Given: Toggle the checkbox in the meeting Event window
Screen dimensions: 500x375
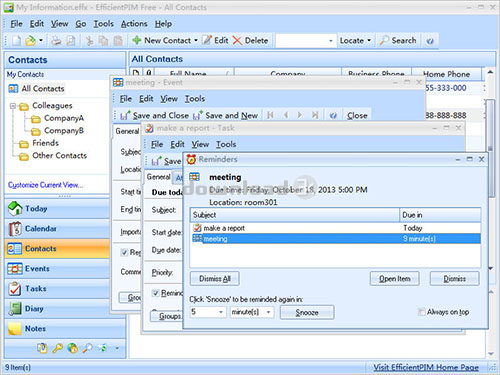Looking at the screenshot, I should [x=124, y=252].
